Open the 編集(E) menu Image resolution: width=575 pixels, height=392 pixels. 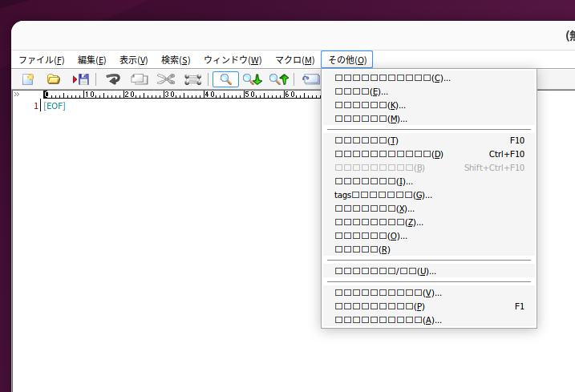[91, 60]
